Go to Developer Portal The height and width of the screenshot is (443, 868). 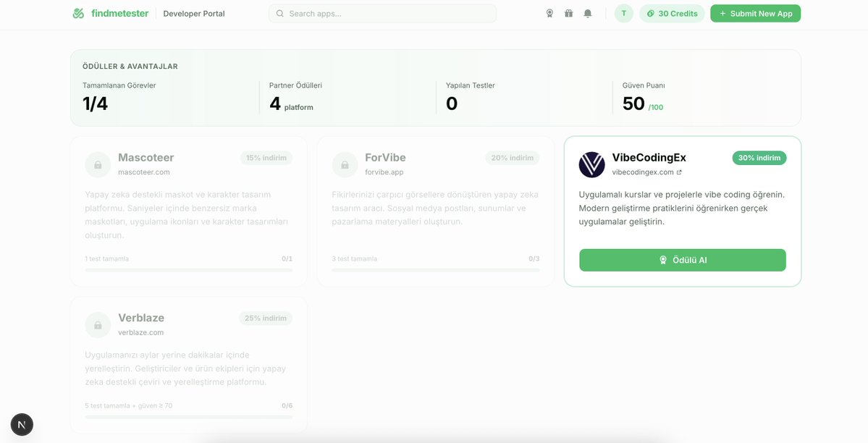point(194,13)
